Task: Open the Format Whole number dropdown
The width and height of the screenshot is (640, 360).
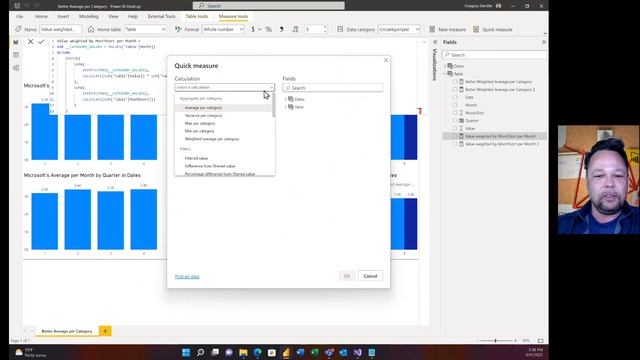Action: pos(223,29)
